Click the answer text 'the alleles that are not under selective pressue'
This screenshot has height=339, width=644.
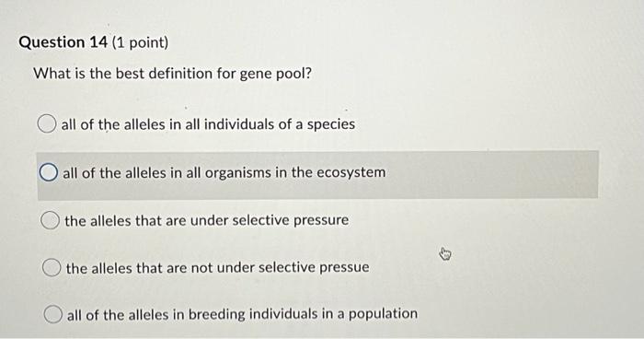pos(218,268)
